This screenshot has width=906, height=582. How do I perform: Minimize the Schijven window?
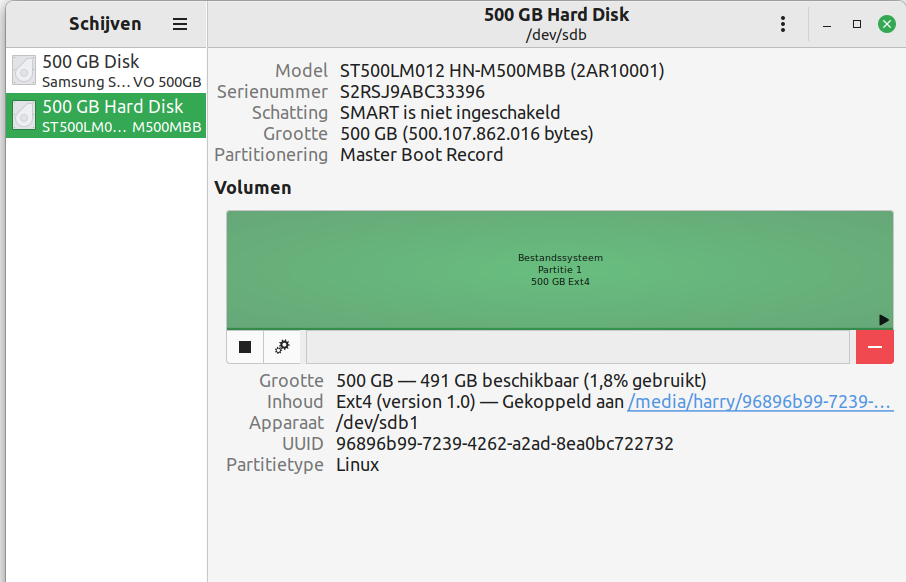pos(827,24)
